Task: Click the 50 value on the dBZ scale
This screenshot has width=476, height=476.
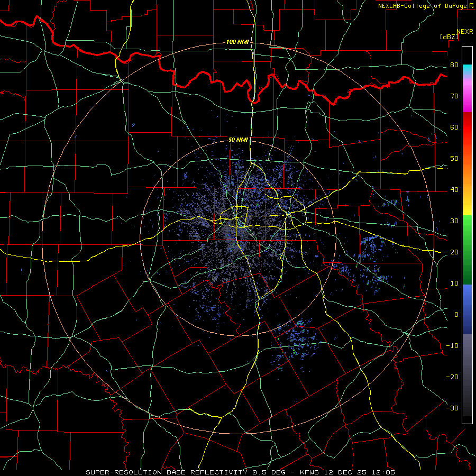Action: 454,159
